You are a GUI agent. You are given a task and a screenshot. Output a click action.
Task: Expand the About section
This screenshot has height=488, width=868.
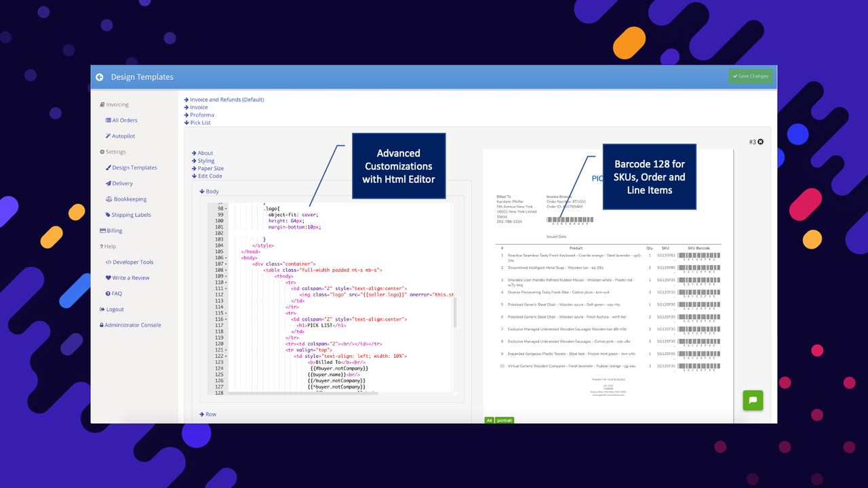(203, 153)
